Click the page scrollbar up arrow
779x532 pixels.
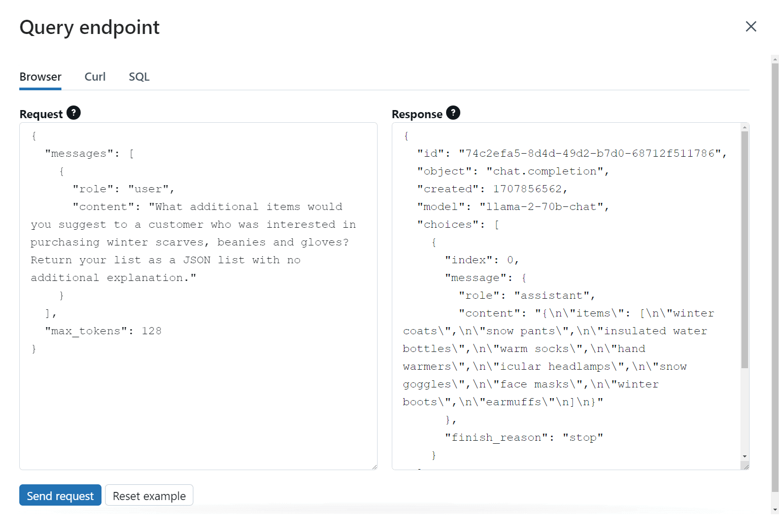(774, 59)
